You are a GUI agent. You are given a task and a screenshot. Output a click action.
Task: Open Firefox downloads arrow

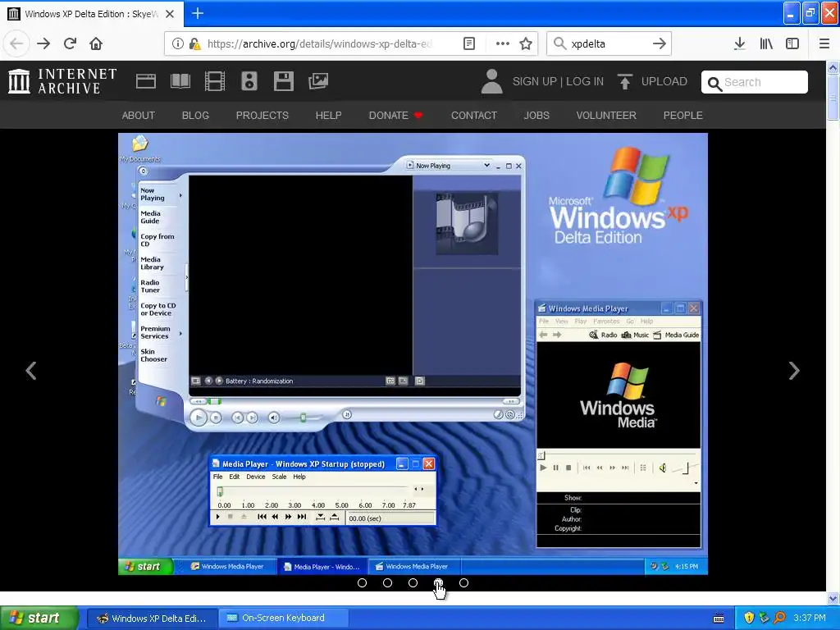[x=739, y=43]
